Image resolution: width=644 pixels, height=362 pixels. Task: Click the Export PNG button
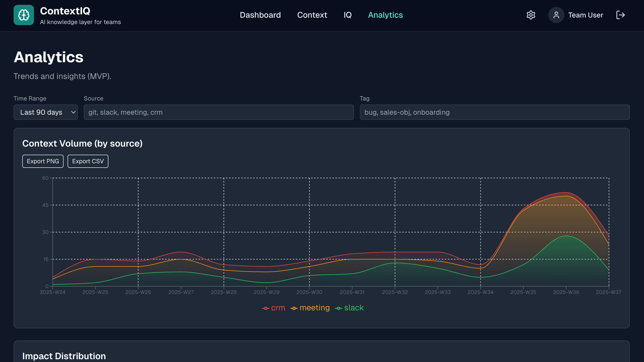coord(43,161)
